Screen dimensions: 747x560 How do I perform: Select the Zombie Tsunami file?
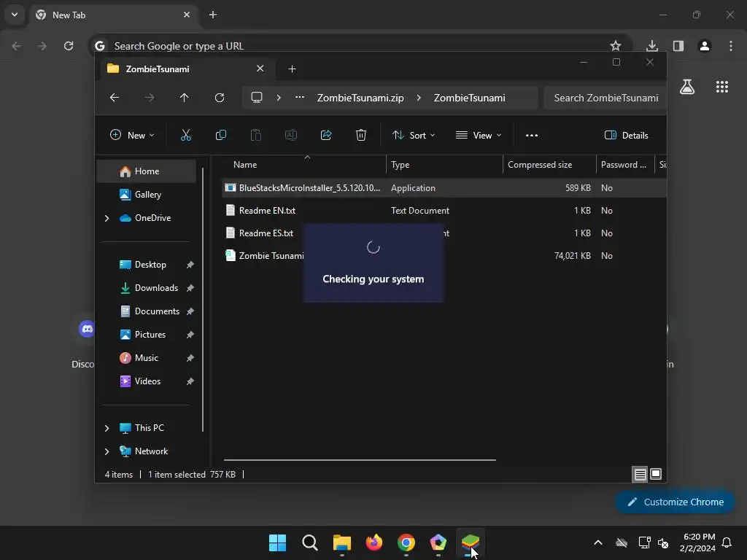click(x=264, y=256)
